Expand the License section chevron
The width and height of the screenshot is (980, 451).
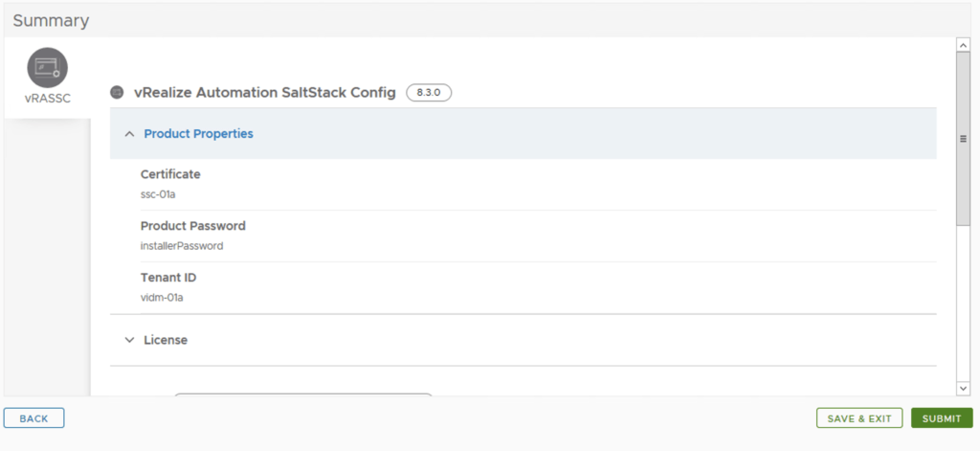pos(129,340)
